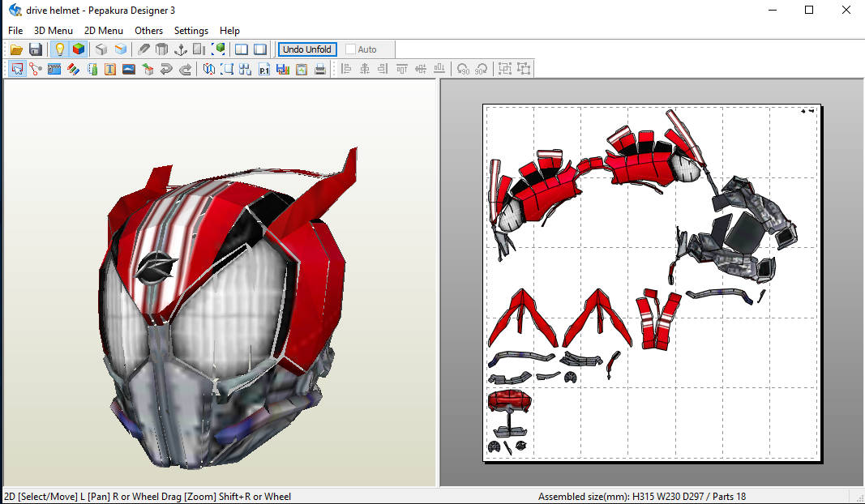This screenshot has width=865, height=504.
Task: Click the group parts dashed-box icon
Action: pos(505,69)
